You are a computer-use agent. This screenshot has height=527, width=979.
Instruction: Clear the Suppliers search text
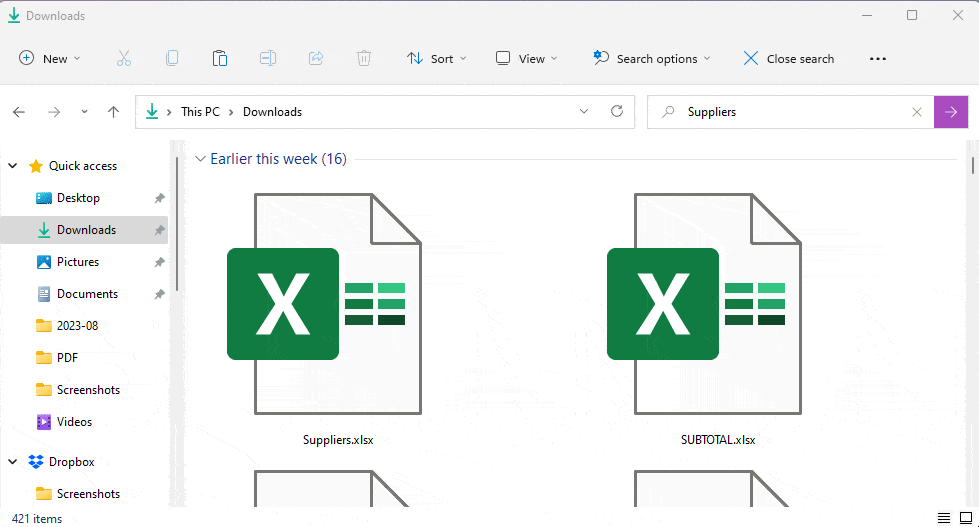tap(917, 112)
